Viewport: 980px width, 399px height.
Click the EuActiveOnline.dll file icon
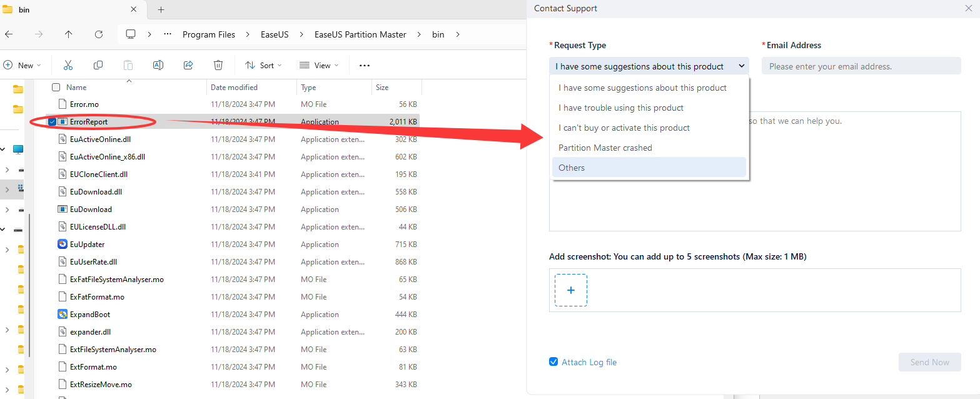[63, 139]
